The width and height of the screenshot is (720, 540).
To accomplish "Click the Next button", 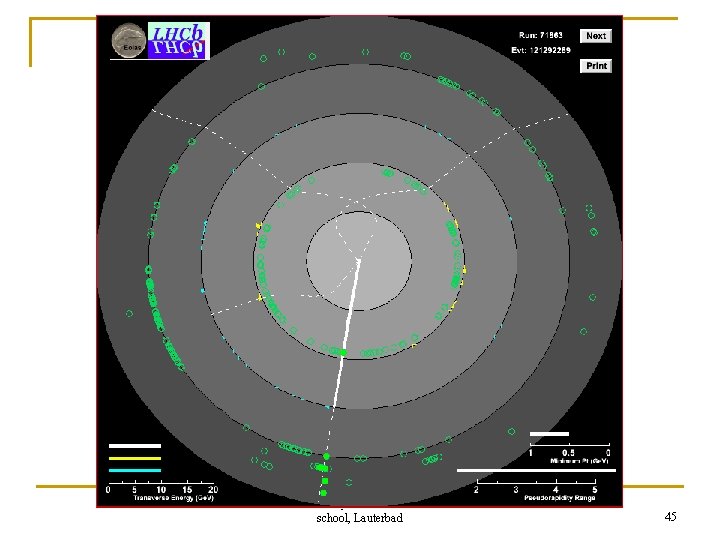I will (x=596, y=36).
